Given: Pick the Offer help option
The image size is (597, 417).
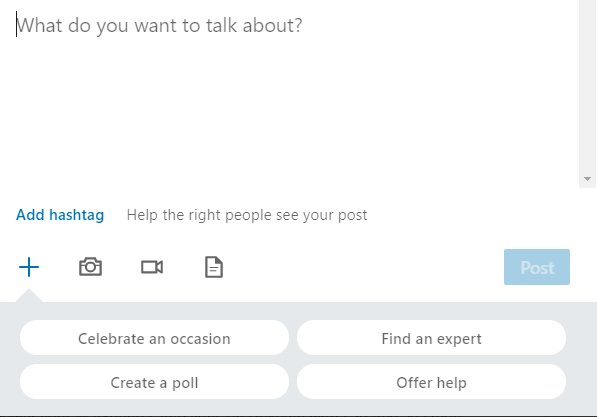Looking at the screenshot, I should click(431, 382).
